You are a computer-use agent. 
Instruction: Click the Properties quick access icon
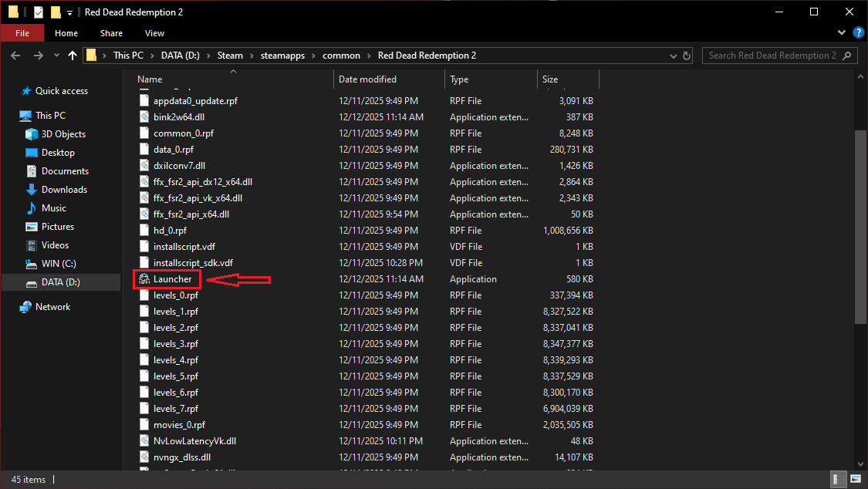tap(39, 12)
